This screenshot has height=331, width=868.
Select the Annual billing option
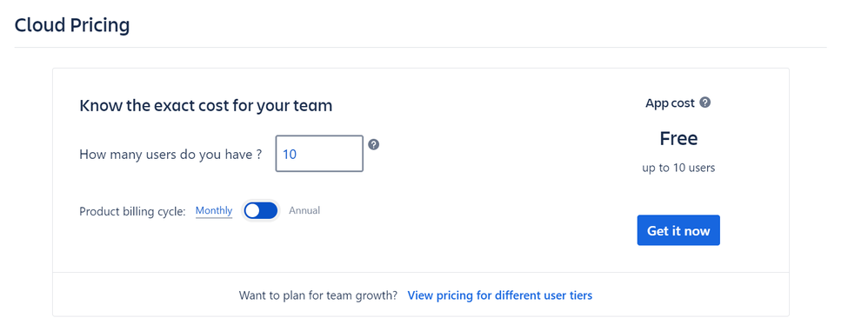304,210
